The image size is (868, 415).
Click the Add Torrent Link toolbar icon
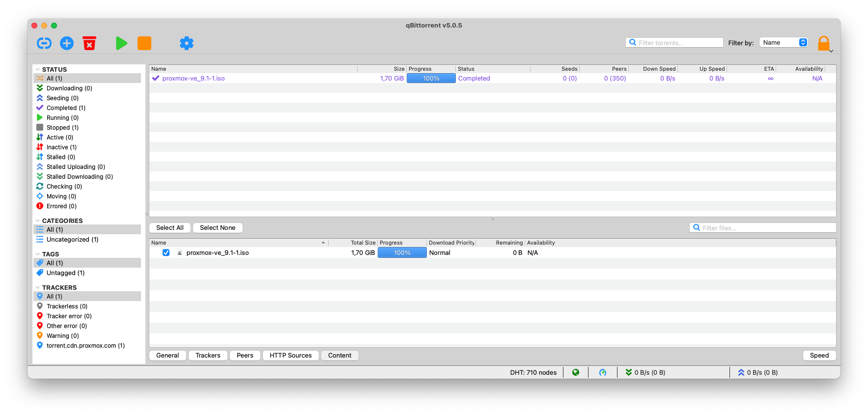44,43
